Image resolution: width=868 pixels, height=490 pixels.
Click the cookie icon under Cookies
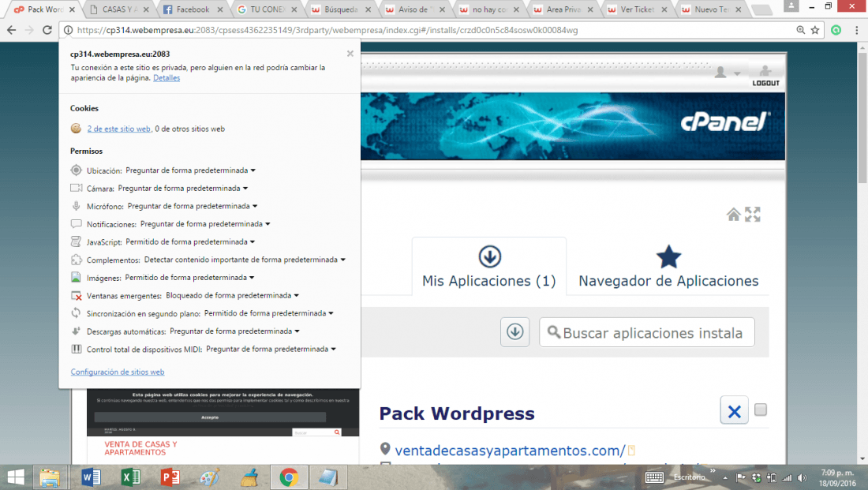point(76,129)
